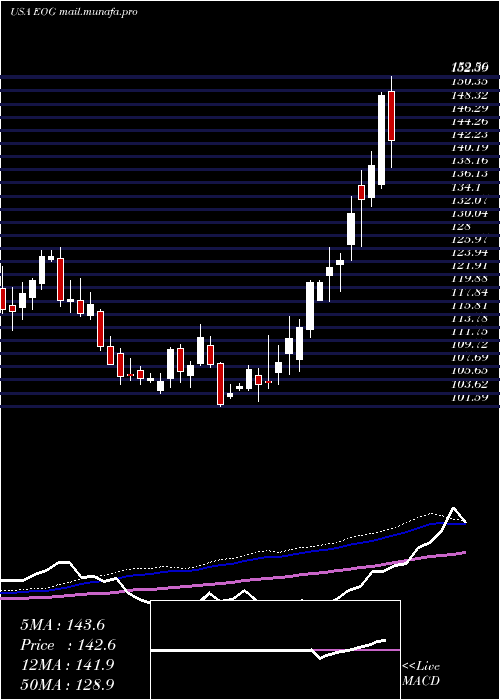Screen dimensions: 500x700
Task: Click the 117.84 price axis label
Action: coord(469,292)
